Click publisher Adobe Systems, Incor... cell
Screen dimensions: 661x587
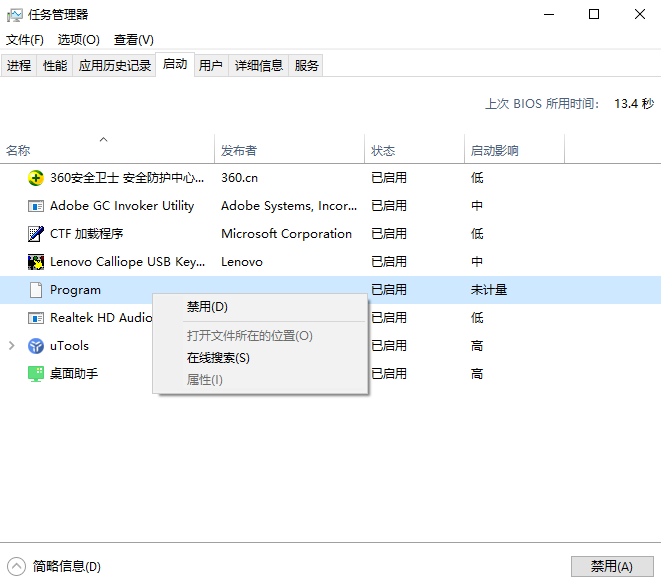(289, 206)
